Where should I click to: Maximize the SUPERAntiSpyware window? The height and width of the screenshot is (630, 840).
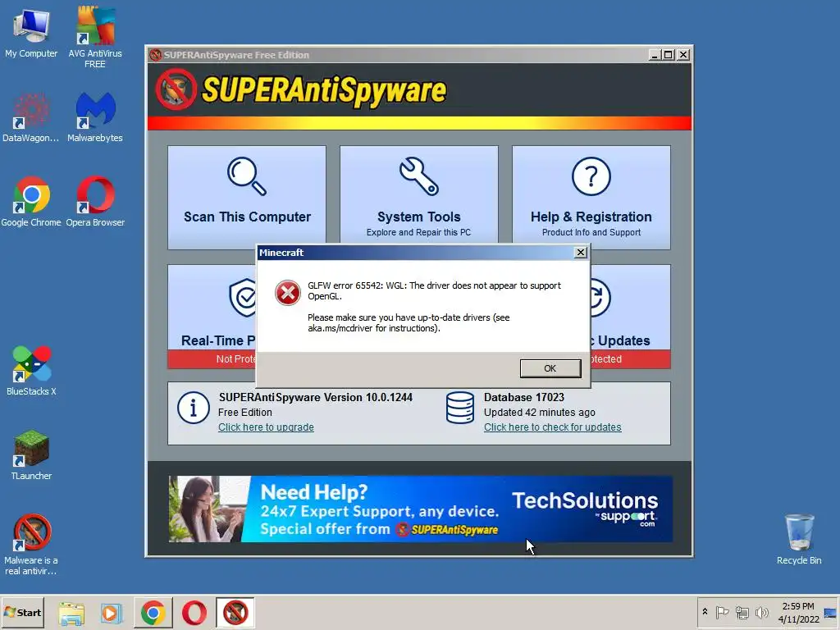tap(668, 55)
